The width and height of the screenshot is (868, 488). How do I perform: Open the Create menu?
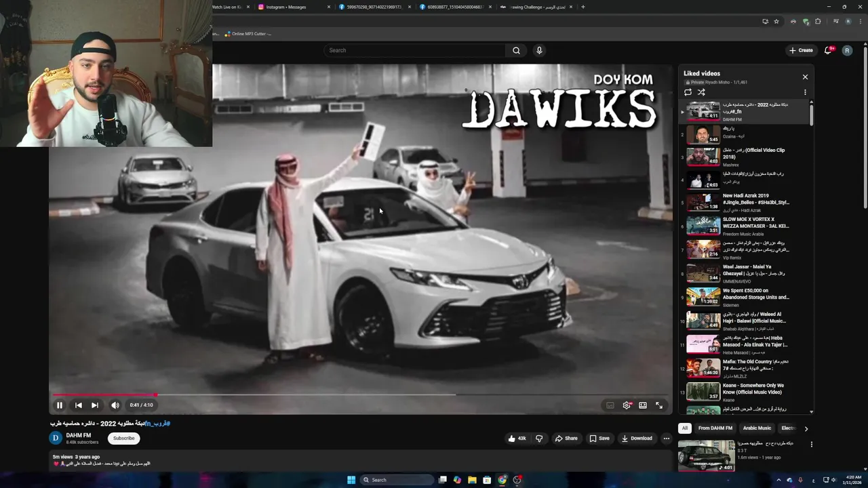[801, 50]
